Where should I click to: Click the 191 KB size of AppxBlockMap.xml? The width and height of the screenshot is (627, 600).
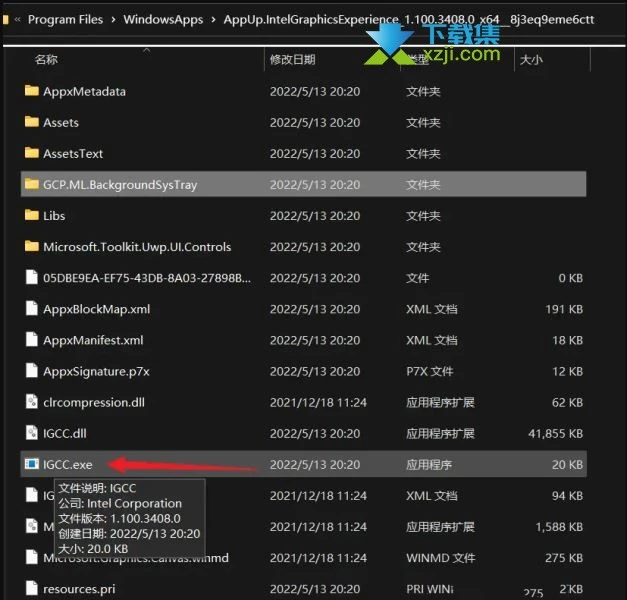tap(564, 309)
